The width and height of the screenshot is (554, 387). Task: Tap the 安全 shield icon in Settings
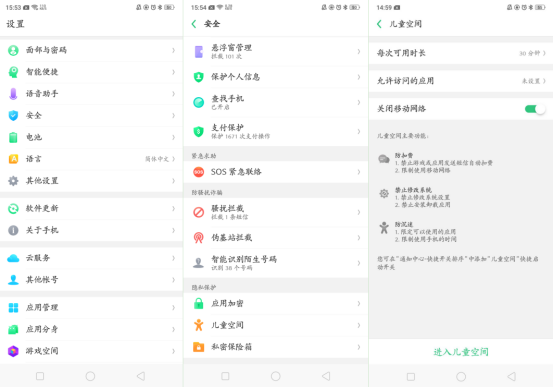[13, 116]
